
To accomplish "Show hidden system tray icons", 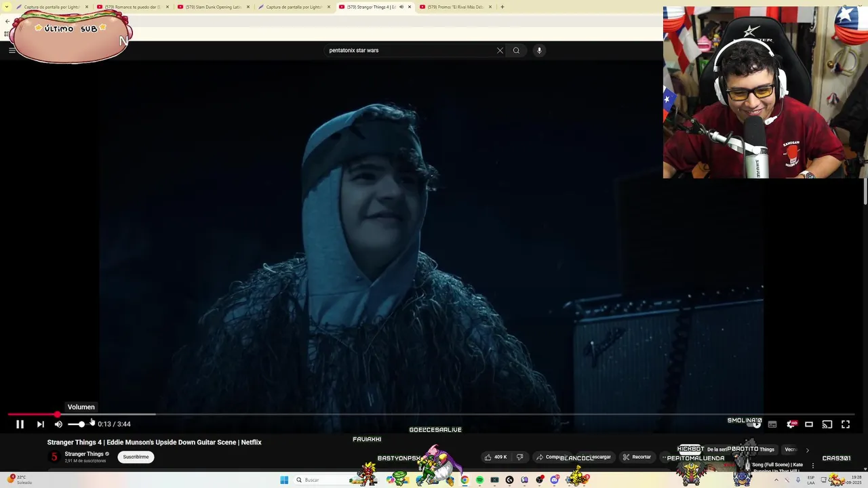I will click(x=776, y=480).
